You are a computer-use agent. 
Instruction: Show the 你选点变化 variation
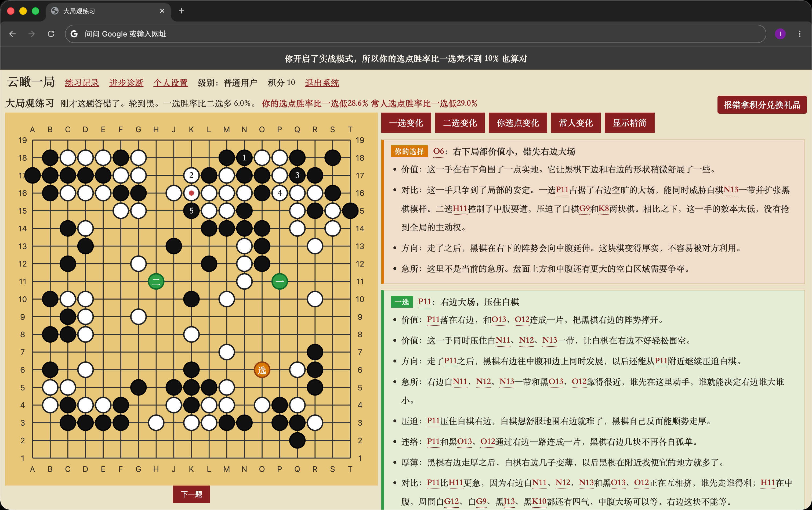[518, 123]
